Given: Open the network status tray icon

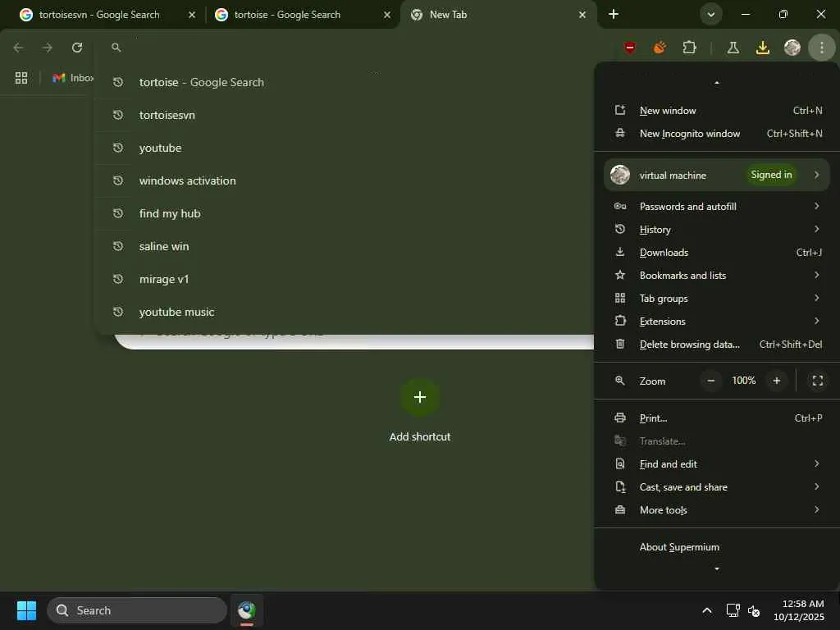Looking at the screenshot, I should pyautogui.click(x=733, y=610).
